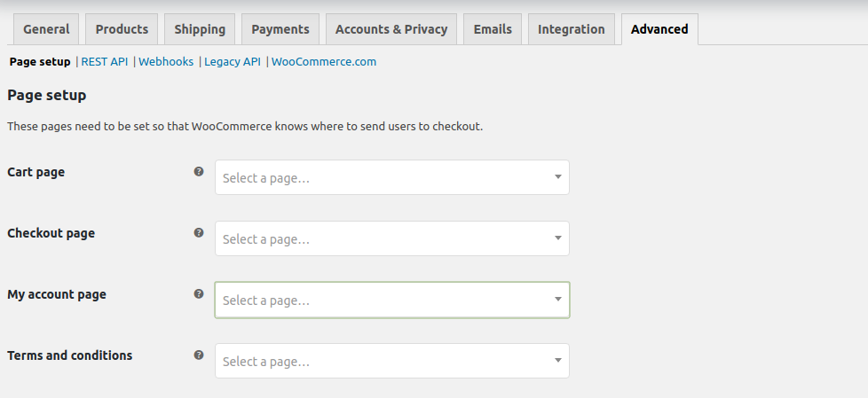
Task: Open the Terms and conditions page dropdown
Action: click(391, 361)
